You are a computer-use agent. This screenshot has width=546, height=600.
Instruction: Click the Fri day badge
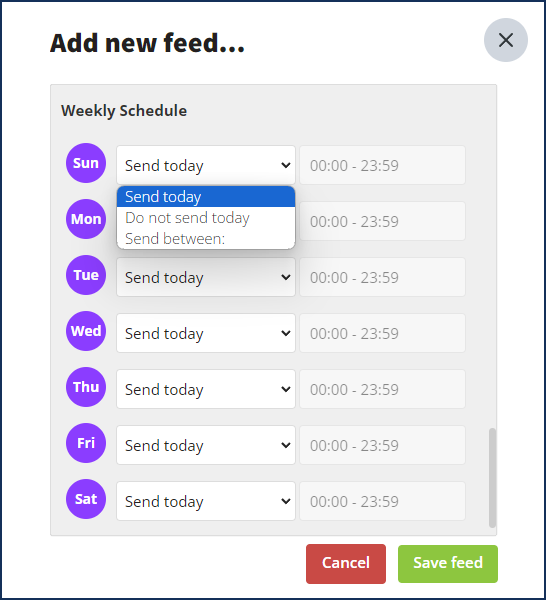point(86,443)
